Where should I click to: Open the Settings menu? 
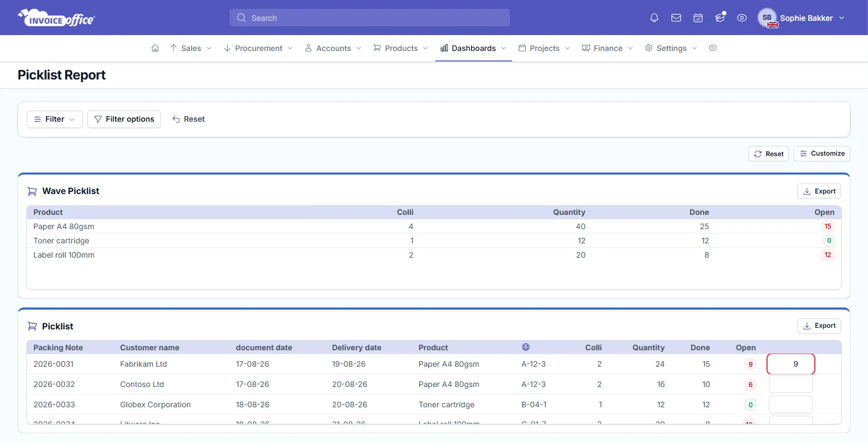click(671, 48)
